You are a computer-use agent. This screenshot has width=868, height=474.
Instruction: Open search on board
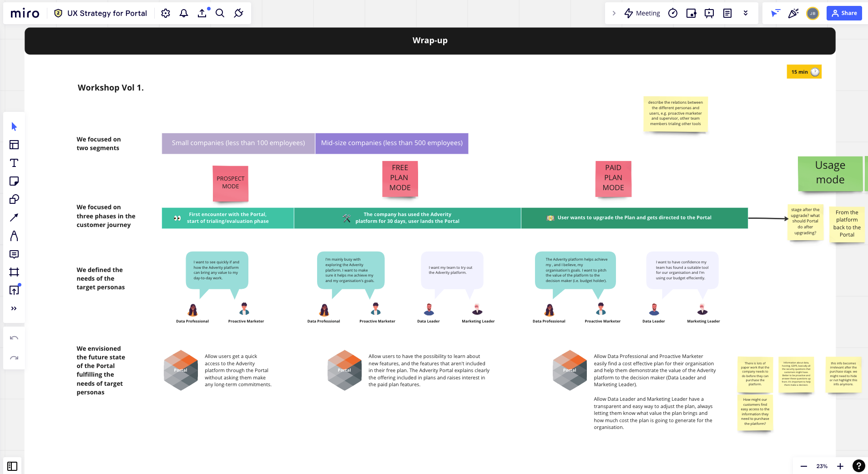coord(220,13)
